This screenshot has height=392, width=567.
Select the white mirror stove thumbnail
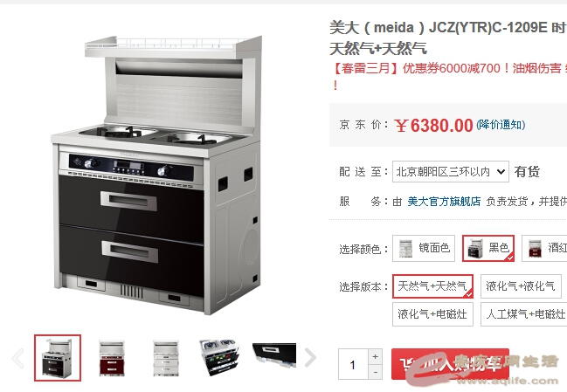click(165, 358)
